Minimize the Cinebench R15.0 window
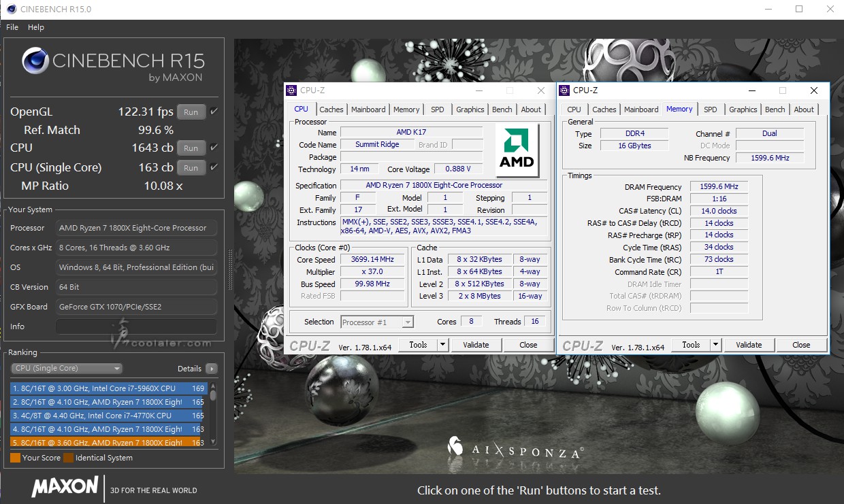844x504 pixels. pyautogui.click(x=768, y=10)
